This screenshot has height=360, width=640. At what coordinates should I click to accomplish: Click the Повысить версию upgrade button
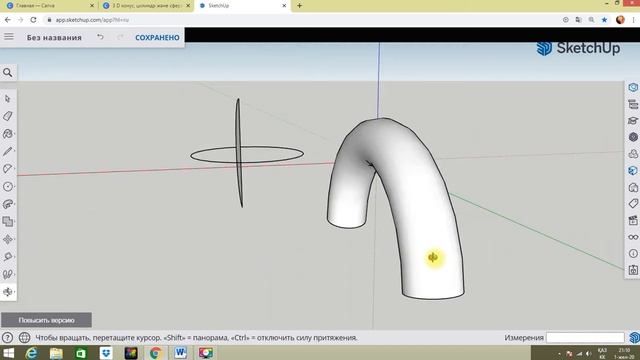click(x=46, y=320)
